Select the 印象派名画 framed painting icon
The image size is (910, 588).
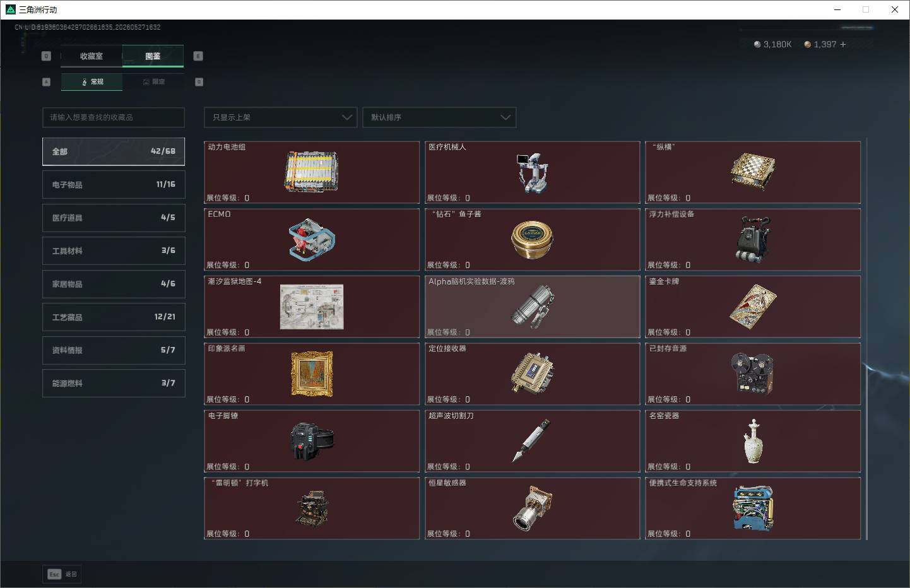(x=312, y=374)
